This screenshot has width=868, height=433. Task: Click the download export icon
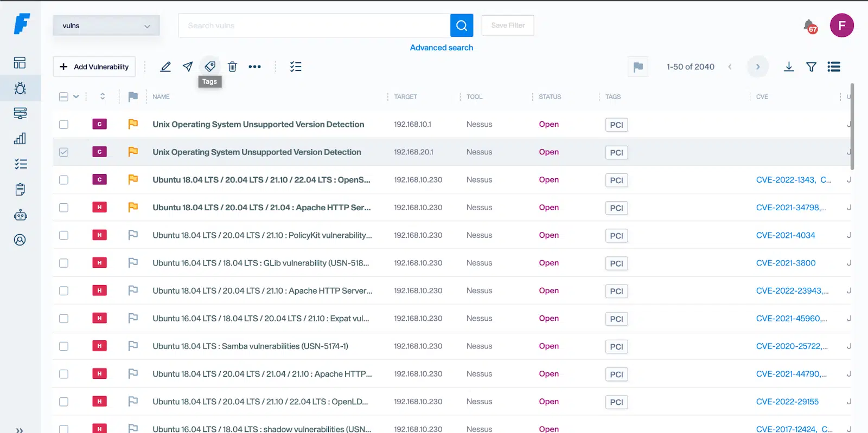789,67
